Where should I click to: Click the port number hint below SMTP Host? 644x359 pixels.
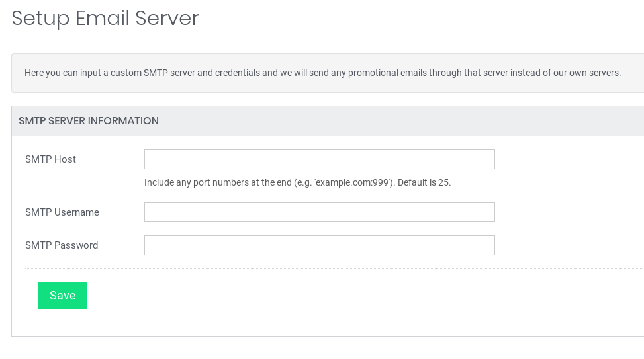(297, 182)
